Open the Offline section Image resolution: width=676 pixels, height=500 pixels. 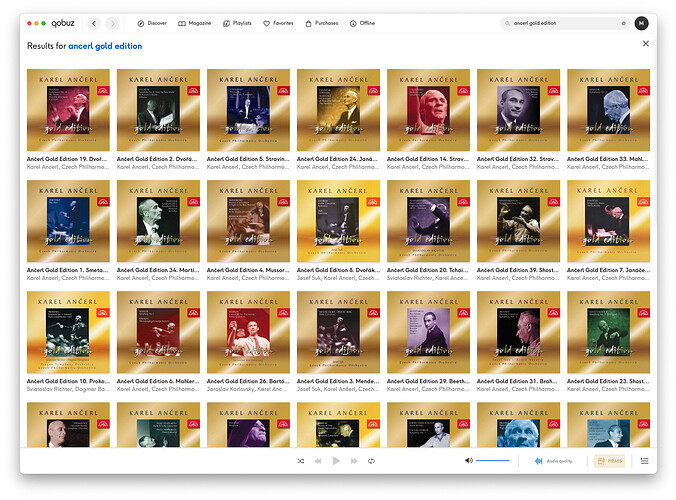(x=362, y=23)
